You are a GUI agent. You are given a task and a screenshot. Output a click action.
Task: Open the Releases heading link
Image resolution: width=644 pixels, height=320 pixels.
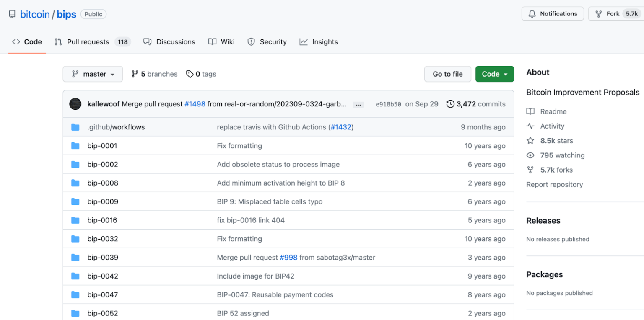click(543, 221)
